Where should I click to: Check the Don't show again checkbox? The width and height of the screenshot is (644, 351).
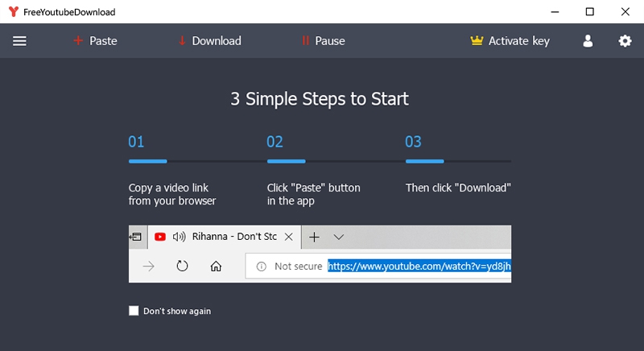click(x=134, y=311)
